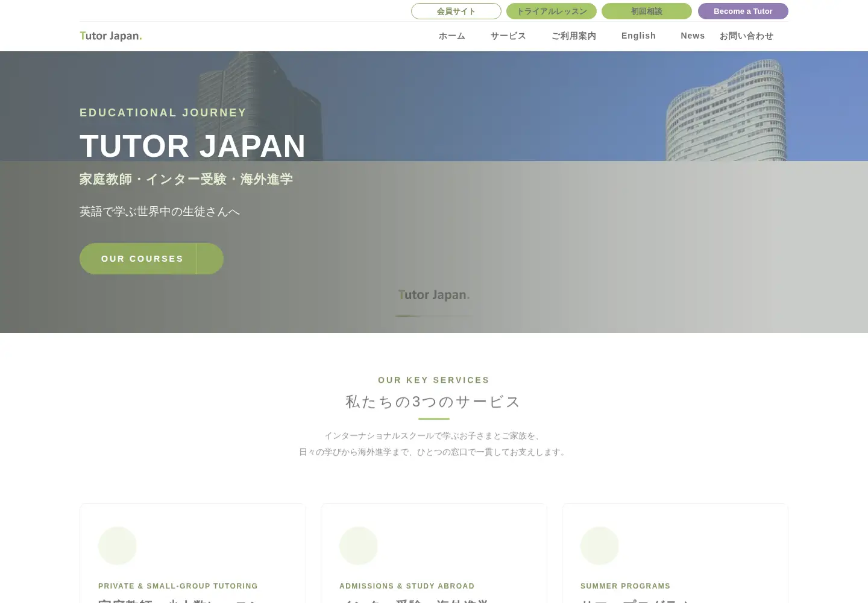
Task: Select the 日々の学びから海外進学まで description line
Action: pyautogui.click(x=434, y=452)
